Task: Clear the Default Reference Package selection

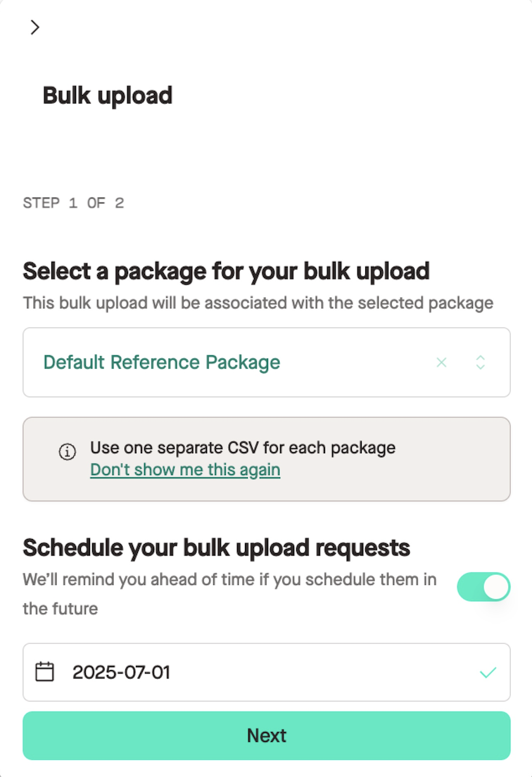Action: point(441,362)
